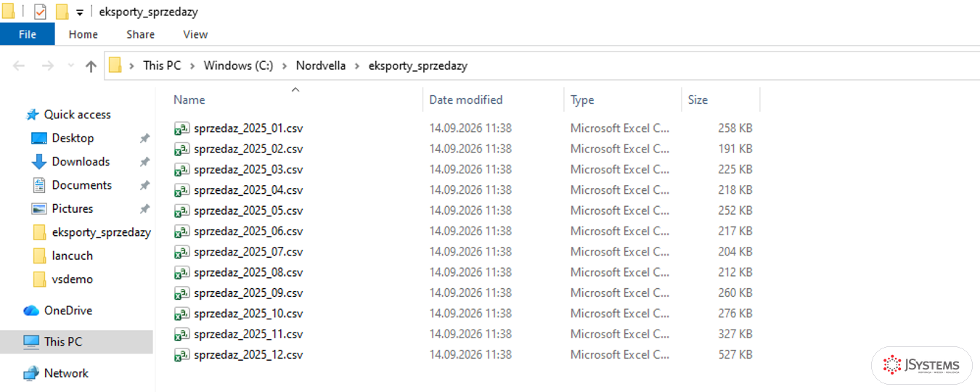Click Nordvella in address bar
This screenshot has height=392, width=980.
(321, 65)
